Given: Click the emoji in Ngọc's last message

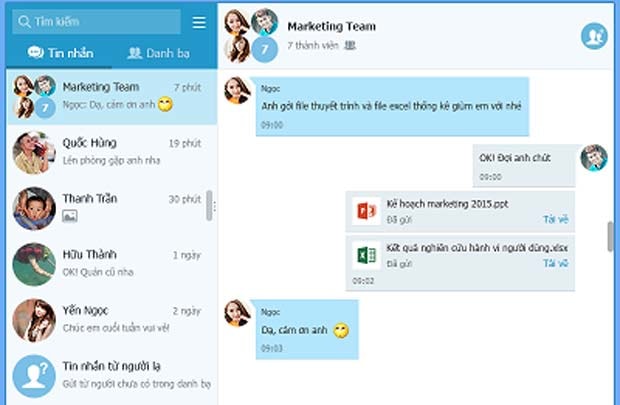Looking at the screenshot, I should coord(341,331).
